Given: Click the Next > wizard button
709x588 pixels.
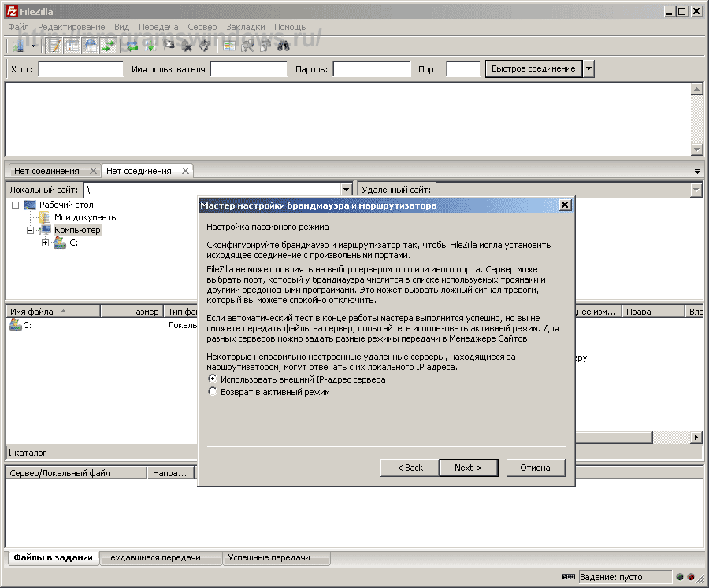Looking at the screenshot, I should tap(469, 468).
